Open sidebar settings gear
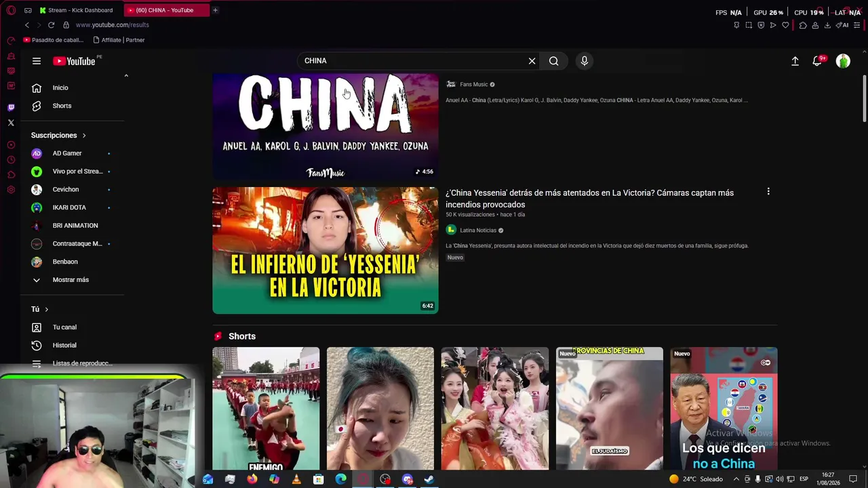868x488 pixels. click(x=11, y=190)
